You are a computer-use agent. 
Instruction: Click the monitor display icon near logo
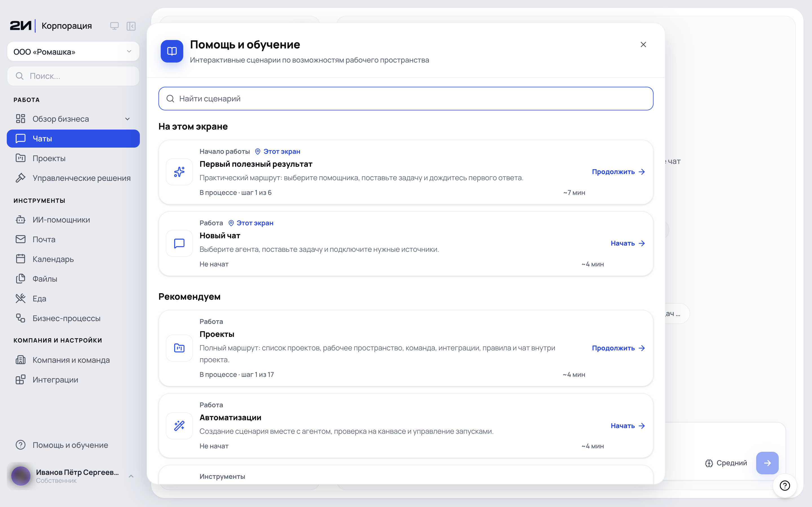tap(114, 26)
